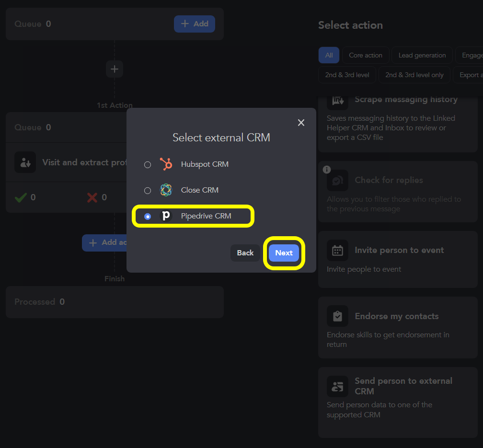Click the info badge on Check for replies
The image size is (483, 448).
pos(327,170)
